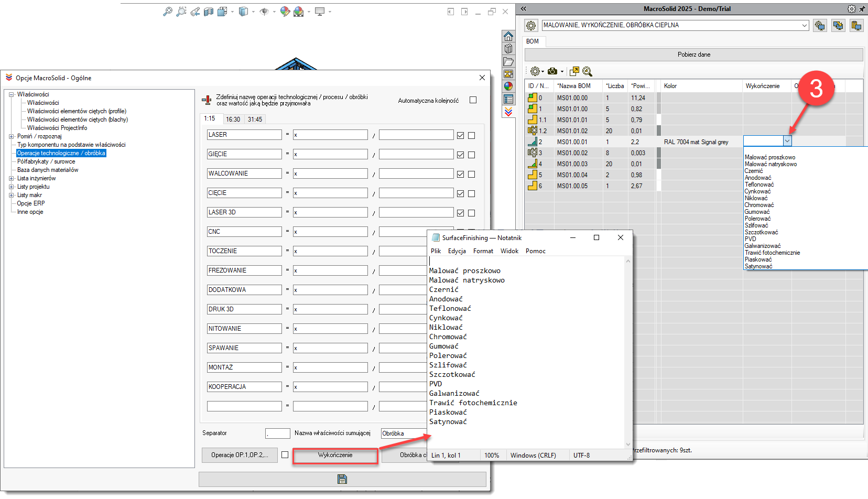Open the Appearances ball task pane tab
Image resolution: width=868 pixels, height=499 pixels.
[x=508, y=86]
